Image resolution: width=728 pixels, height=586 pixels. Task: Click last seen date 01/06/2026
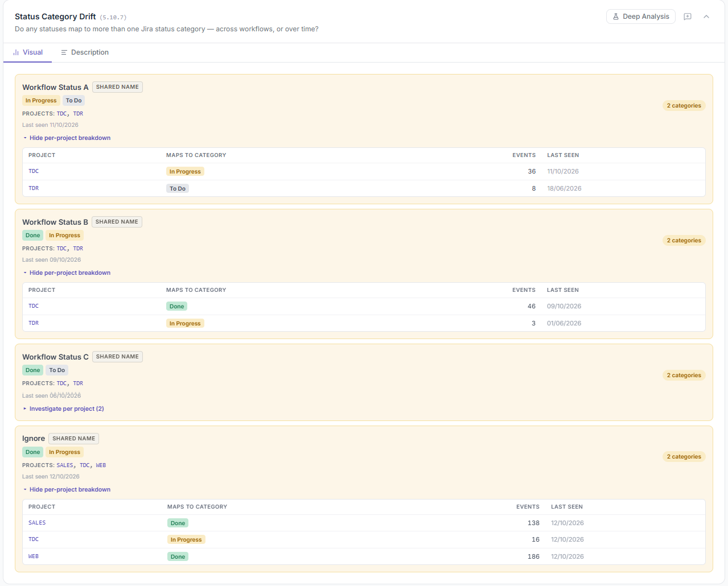pos(564,323)
